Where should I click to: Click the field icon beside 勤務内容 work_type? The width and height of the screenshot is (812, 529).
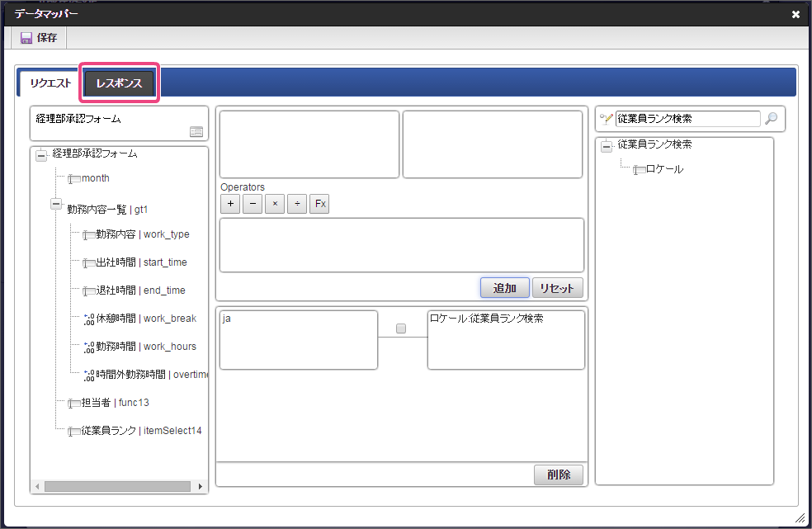tap(88, 234)
